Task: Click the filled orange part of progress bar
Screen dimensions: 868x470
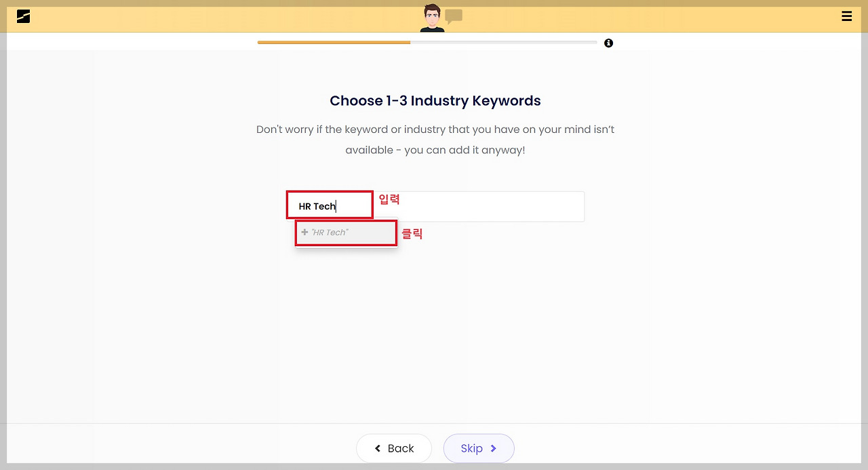Action: click(x=334, y=42)
